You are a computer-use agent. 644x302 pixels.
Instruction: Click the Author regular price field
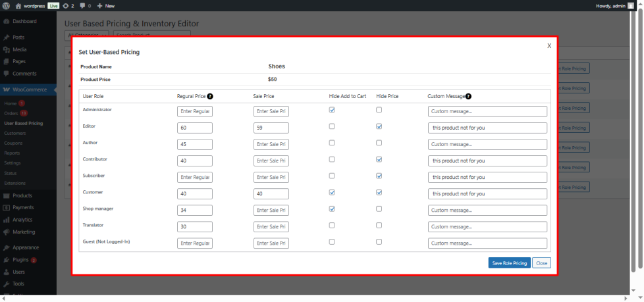[195, 144]
